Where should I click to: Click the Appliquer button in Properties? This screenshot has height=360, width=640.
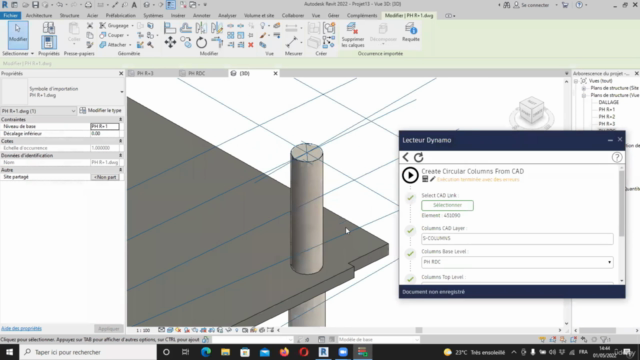pos(109,329)
